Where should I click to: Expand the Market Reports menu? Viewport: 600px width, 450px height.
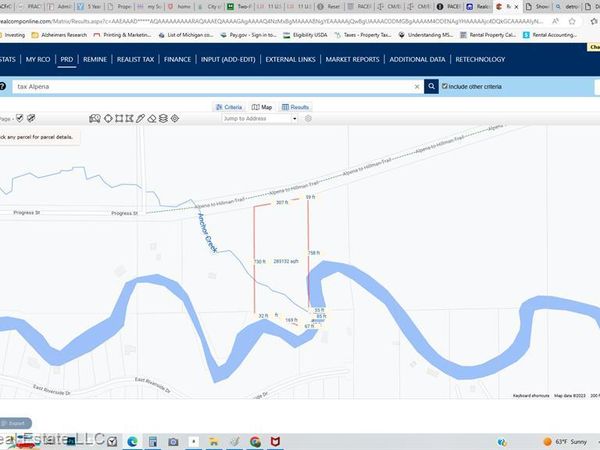[352, 60]
